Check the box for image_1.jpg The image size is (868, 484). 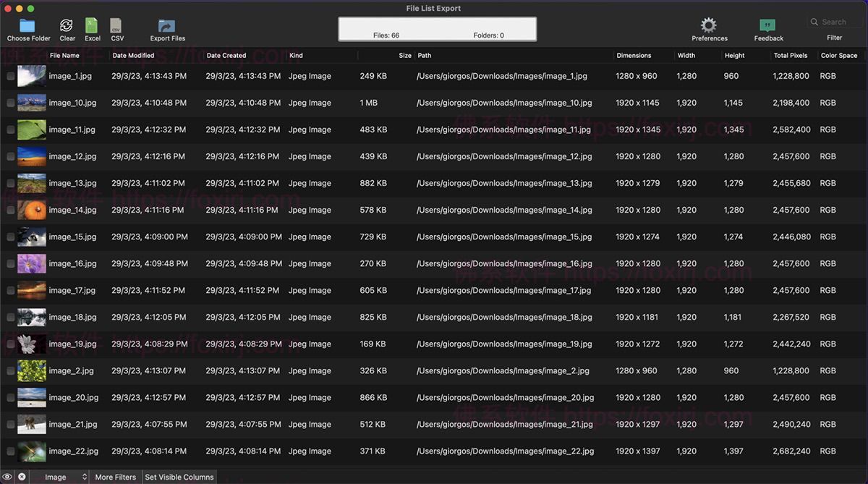[x=11, y=76]
